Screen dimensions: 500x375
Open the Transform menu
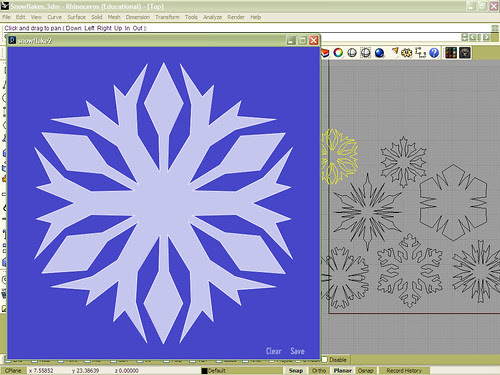[167, 17]
